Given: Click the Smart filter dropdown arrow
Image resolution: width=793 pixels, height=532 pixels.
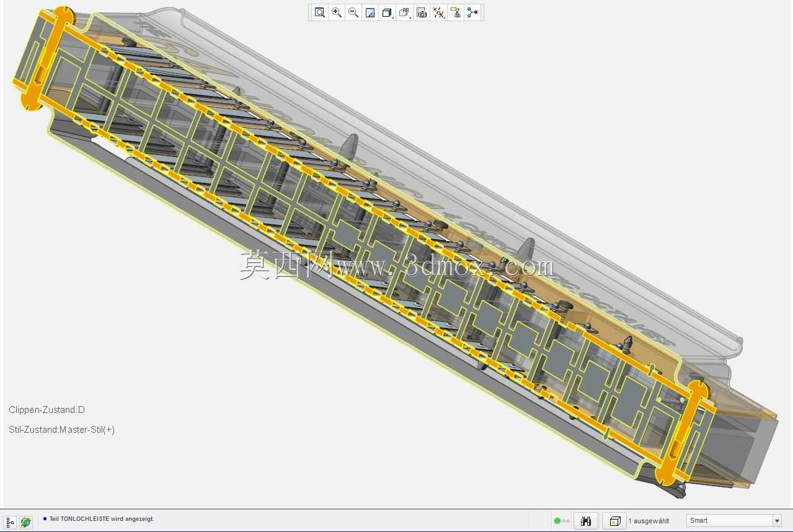Looking at the screenshot, I should coord(776,521).
